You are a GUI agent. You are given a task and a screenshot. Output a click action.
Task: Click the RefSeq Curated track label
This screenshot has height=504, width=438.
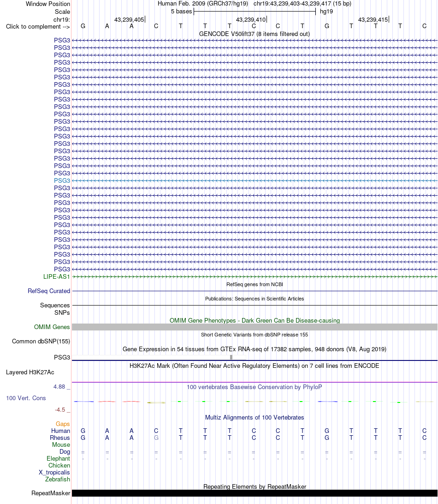click(x=49, y=291)
